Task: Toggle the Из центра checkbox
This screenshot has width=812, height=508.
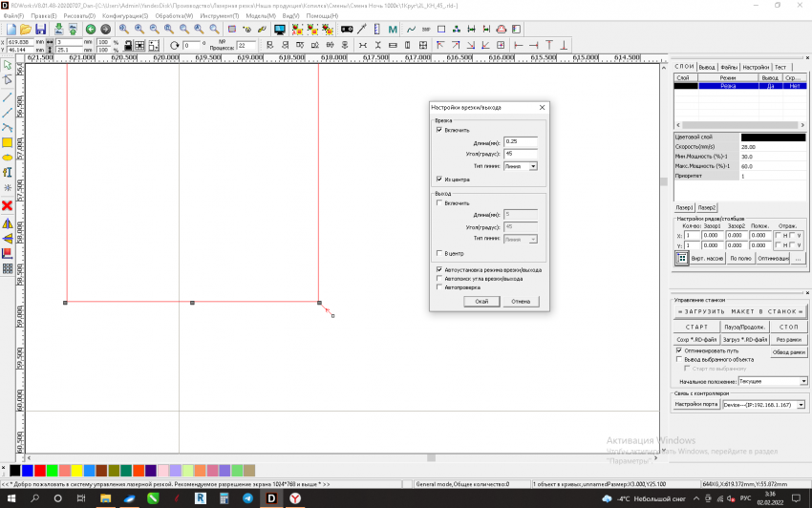Action: click(439, 180)
